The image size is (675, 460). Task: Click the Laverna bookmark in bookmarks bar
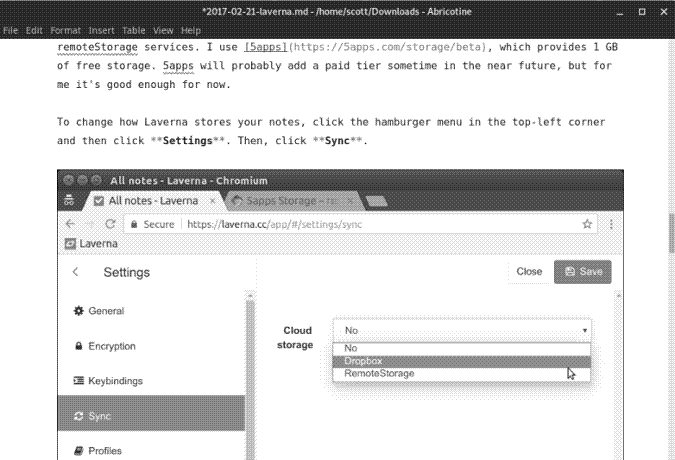(x=91, y=244)
